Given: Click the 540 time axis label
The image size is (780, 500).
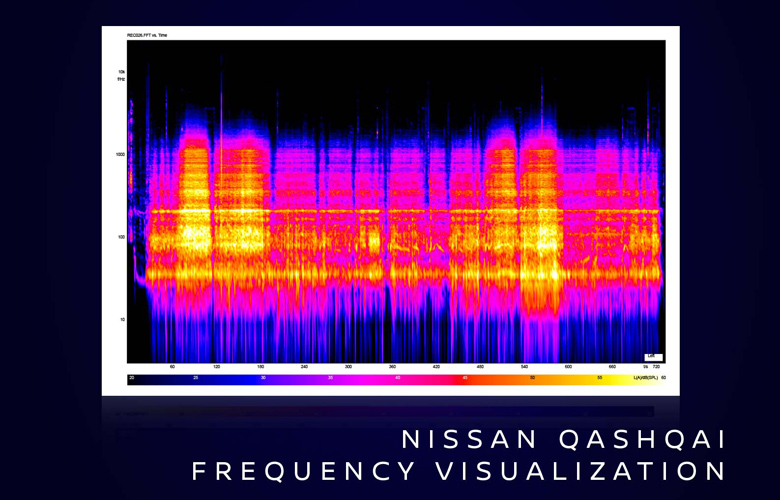Looking at the screenshot, I should (x=524, y=367).
